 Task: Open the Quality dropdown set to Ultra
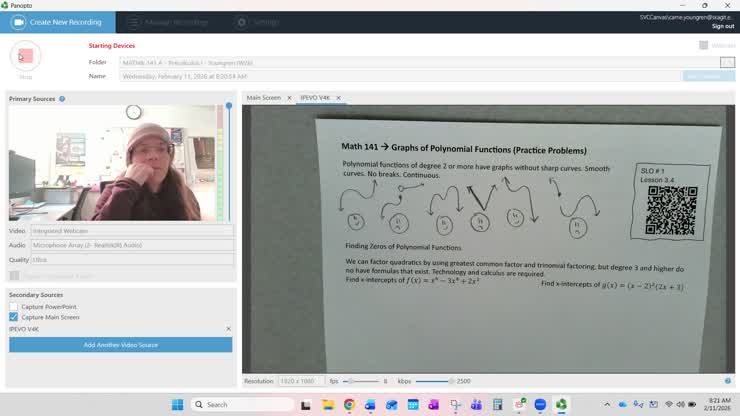132,260
